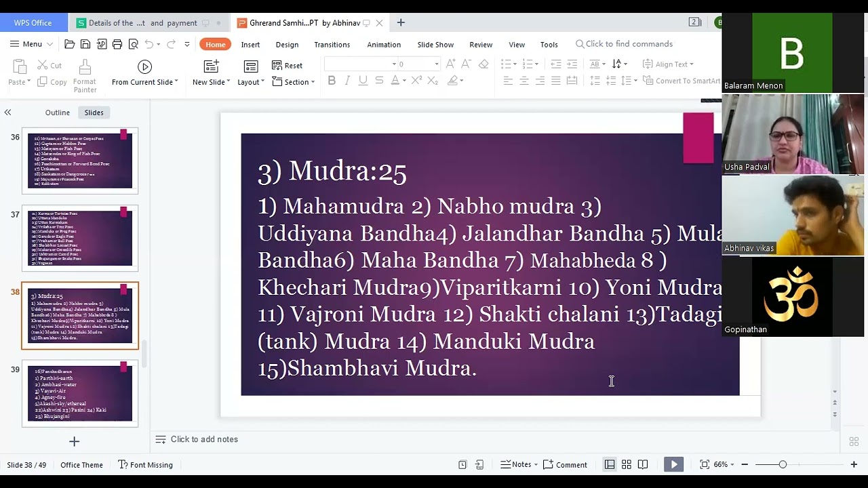
Task: Switch to Outline panel tab
Action: click(58, 113)
